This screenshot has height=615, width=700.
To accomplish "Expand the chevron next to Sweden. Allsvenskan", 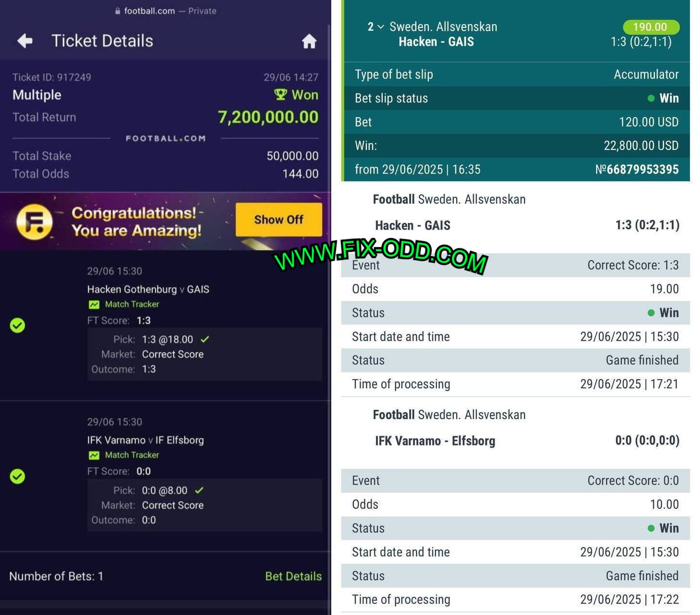I will tap(381, 27).
